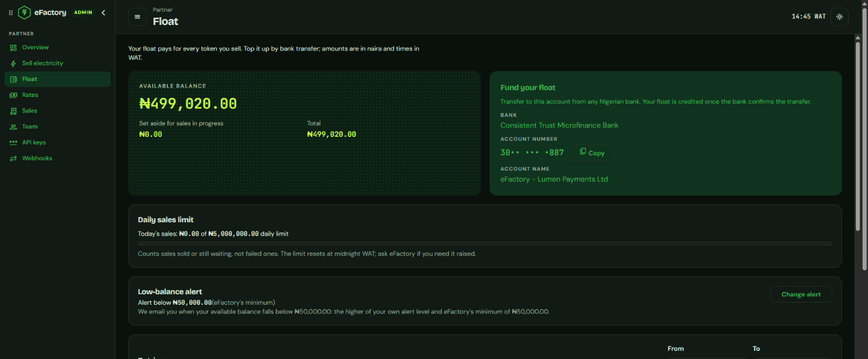Click the Webhooks arrows icon

[13, 158]
